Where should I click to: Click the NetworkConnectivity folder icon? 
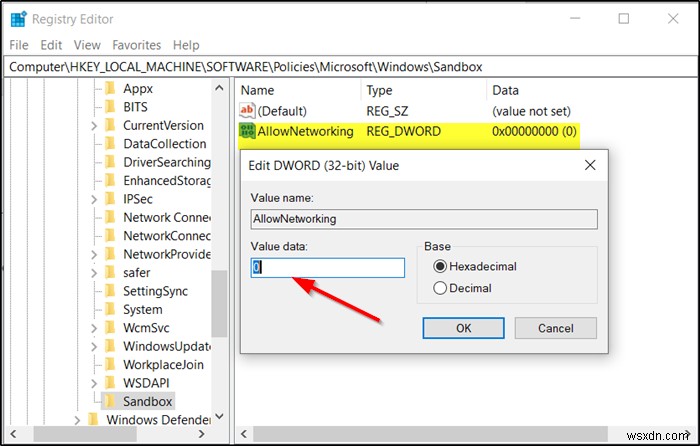click(110, 235)
